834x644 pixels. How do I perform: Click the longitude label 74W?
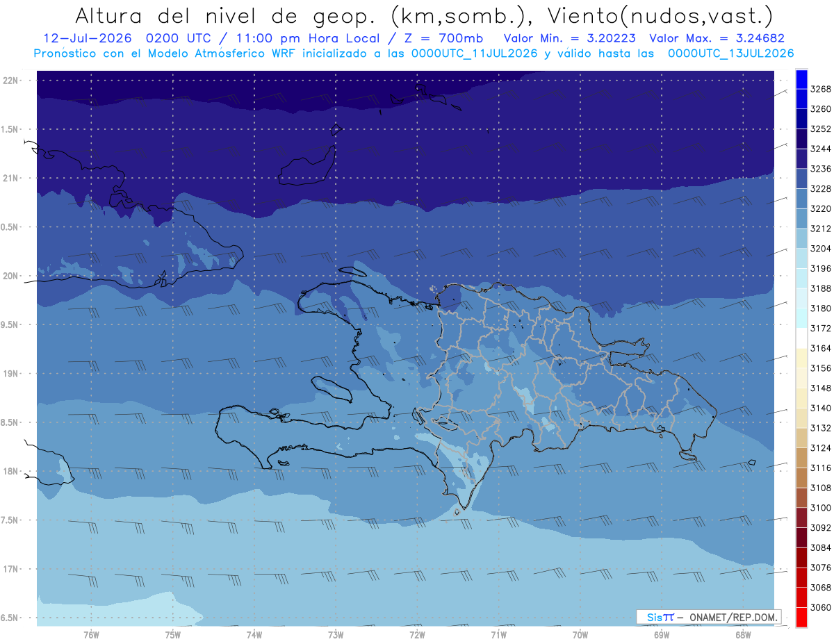pos(254,635)
